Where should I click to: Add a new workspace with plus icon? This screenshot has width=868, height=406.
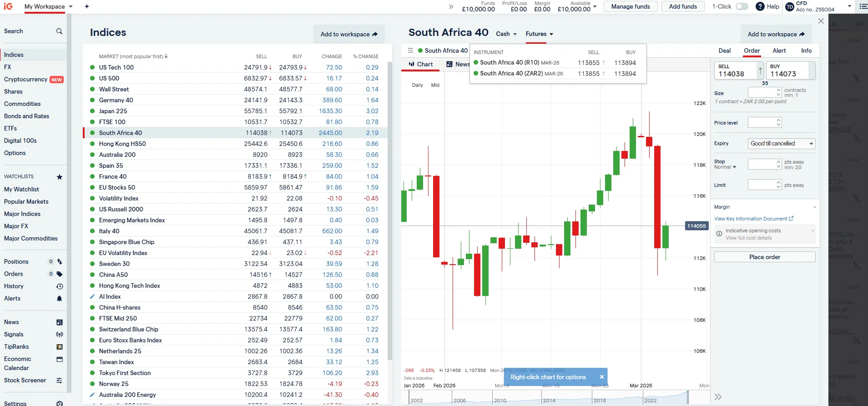[x=87, y=6]
